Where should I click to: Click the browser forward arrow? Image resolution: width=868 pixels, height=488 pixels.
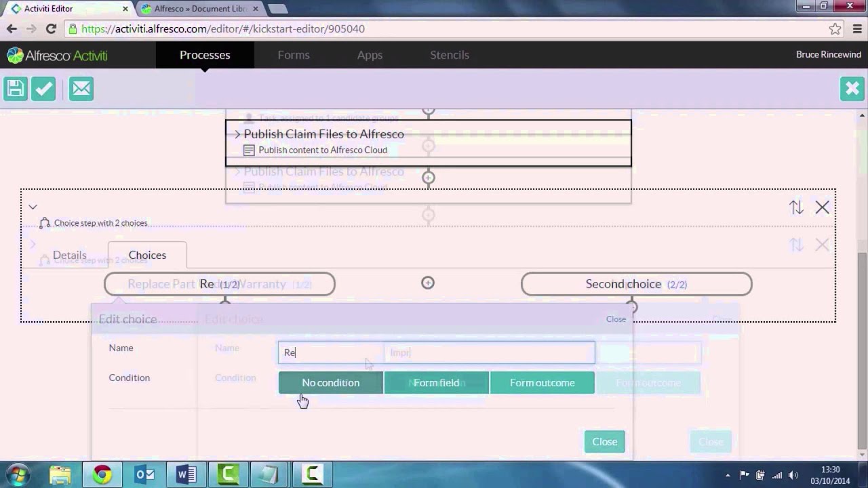click(31, 29)
